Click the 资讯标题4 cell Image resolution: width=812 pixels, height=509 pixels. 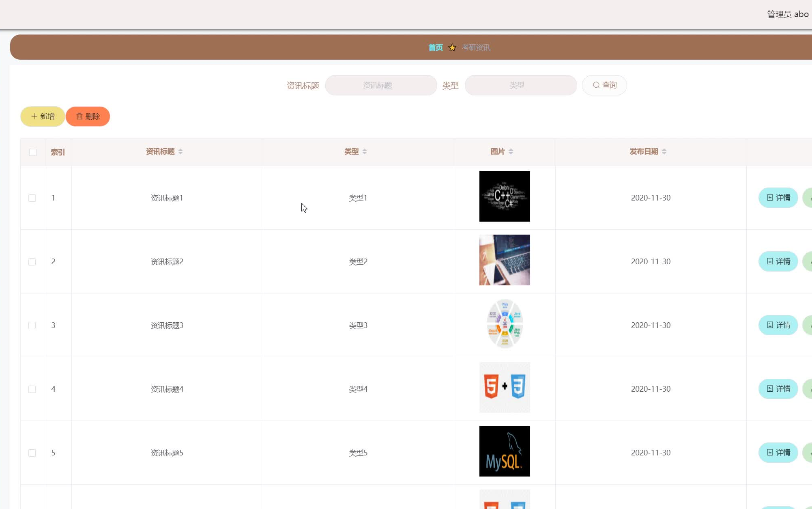tap(167, 389)
